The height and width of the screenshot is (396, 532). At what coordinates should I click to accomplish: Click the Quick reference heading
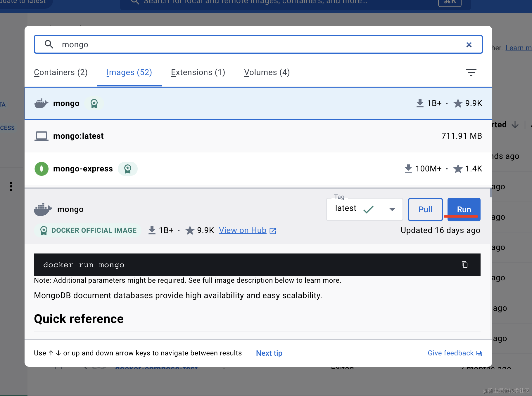(x=79, y=319)
